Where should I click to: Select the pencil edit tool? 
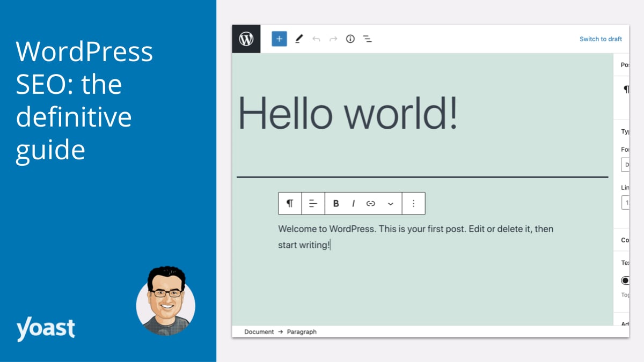[299, 39]
